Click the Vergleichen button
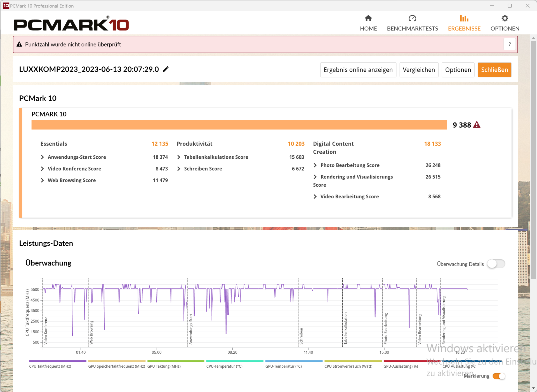This screenshot has width=537, height=392. [419, 70]
